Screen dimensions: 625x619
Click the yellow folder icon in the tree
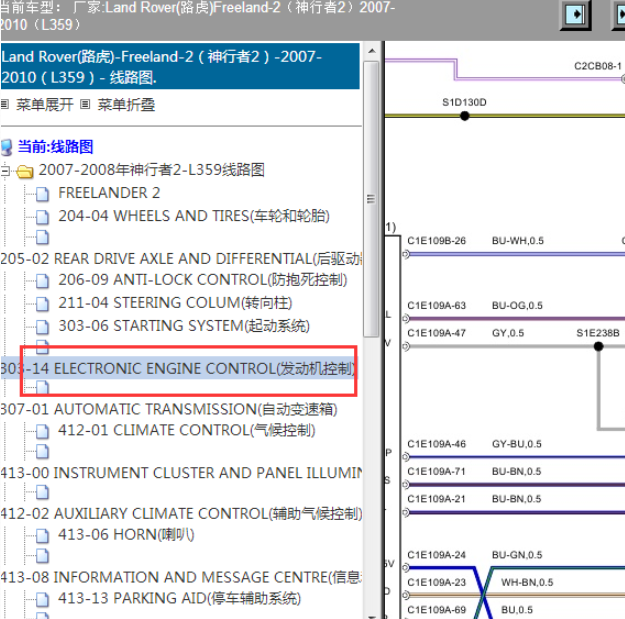[25, 172]
